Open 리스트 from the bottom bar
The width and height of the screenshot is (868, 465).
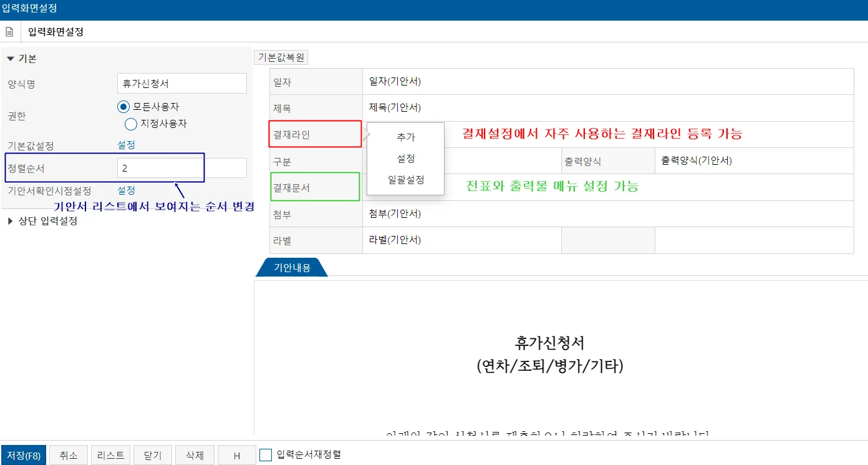[x=110, y=456]
